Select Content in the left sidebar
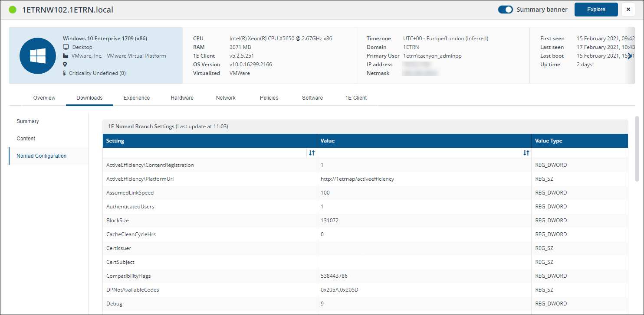The width and height of the screenshot is (644, 315). pos(26,139)
